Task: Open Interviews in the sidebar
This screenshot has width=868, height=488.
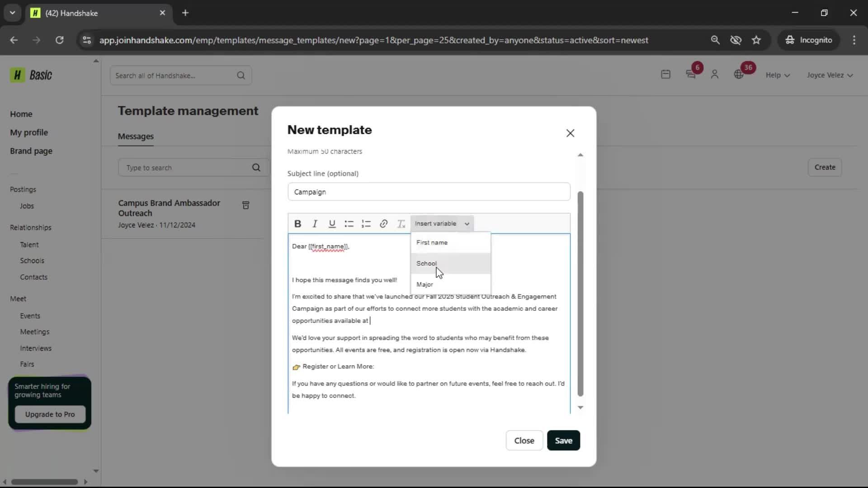Action: pos(36,348)
